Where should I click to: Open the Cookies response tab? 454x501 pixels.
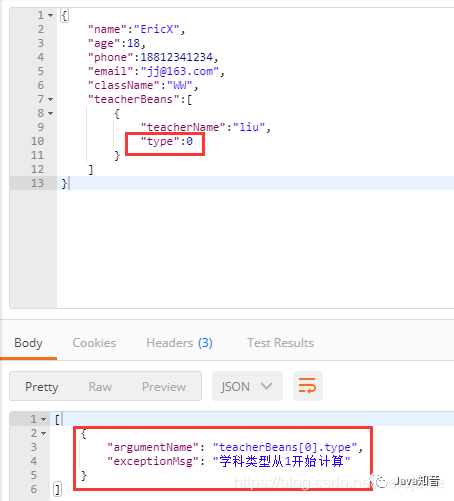94,343
